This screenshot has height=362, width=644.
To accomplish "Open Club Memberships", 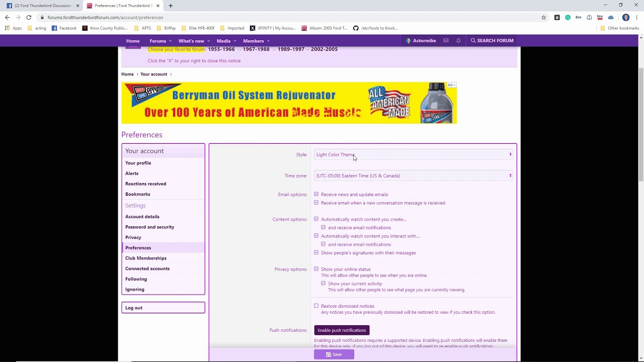I will coord(146,258).
